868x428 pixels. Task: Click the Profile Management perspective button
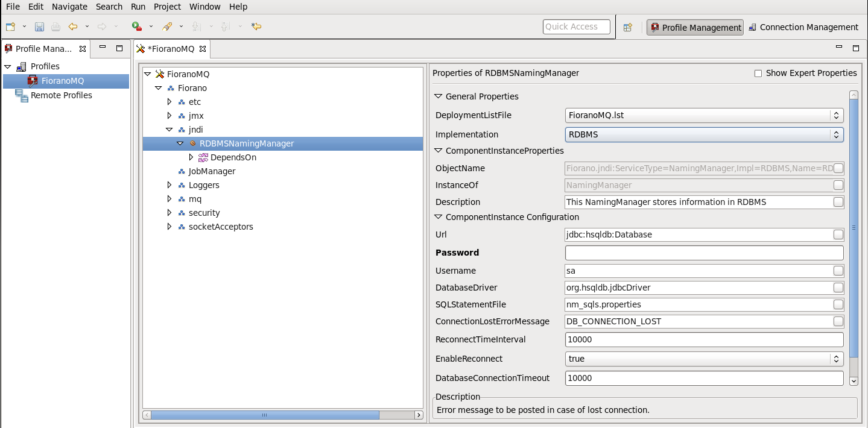(695, 27)
